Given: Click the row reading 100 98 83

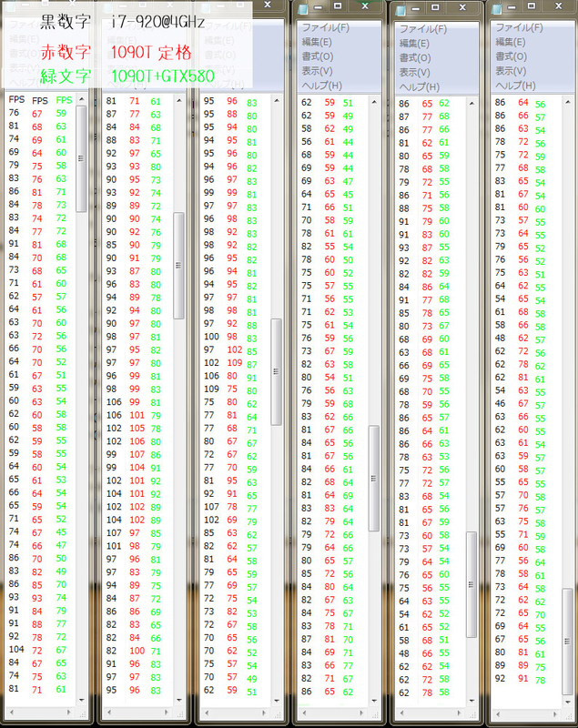Looking at the screenshot, I should pyautogui.click(x=230, y=337).
